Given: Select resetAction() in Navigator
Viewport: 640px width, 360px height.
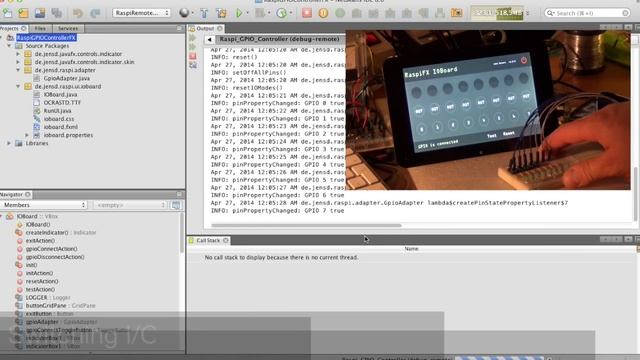Looking at the screenshot, I should 42,281.
